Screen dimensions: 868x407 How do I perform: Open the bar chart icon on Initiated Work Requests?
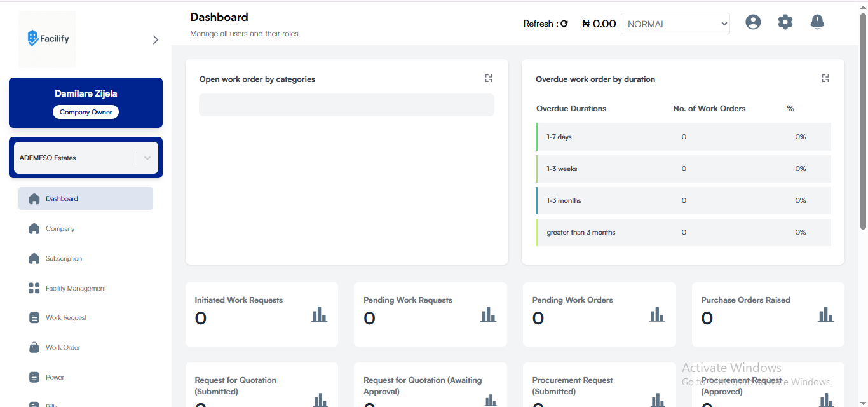coord(320,315)
